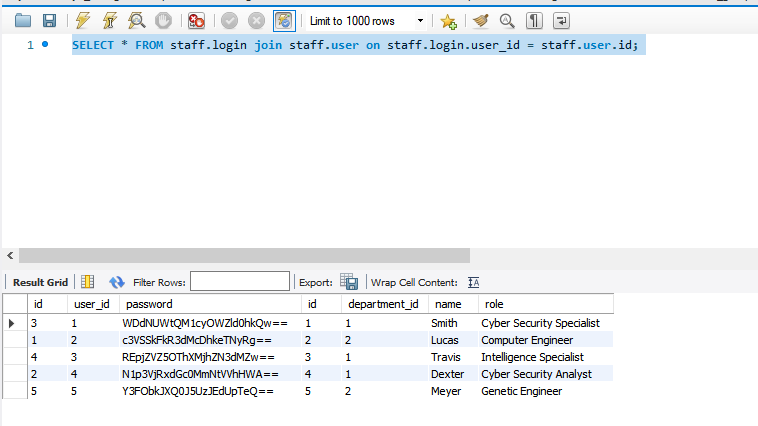Execute statement under cursor icon
Image resolution: width=758 pixels, height=426 pixels.
pyautogui.click(x=109, y=20)
